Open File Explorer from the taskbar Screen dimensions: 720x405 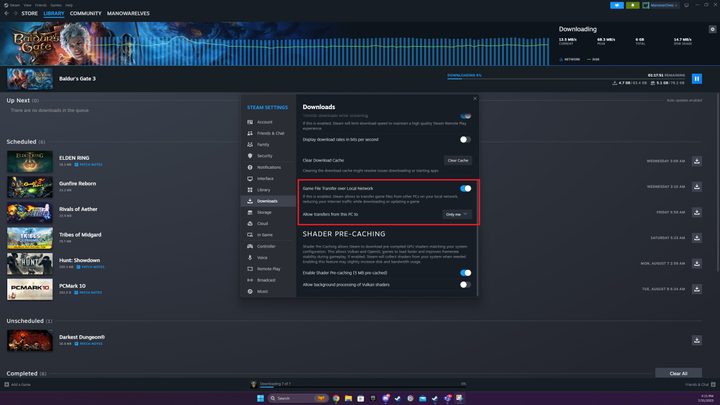pos(348,398)
